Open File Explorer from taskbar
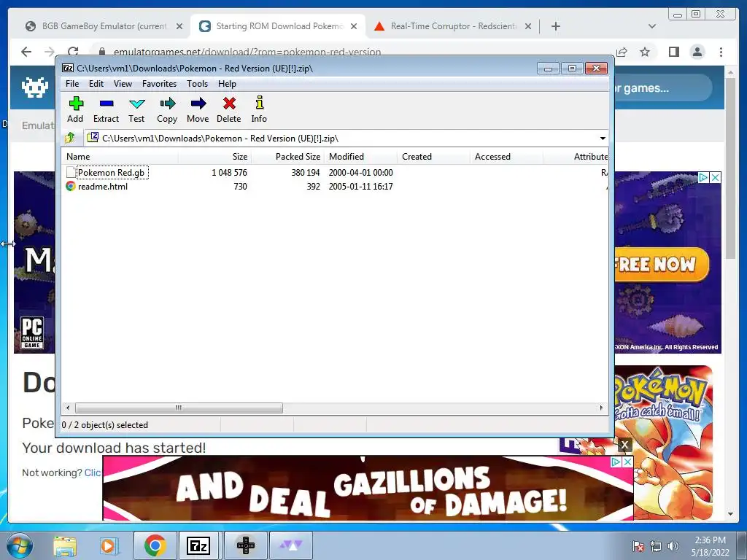747x560 pixels. point(65,545)
